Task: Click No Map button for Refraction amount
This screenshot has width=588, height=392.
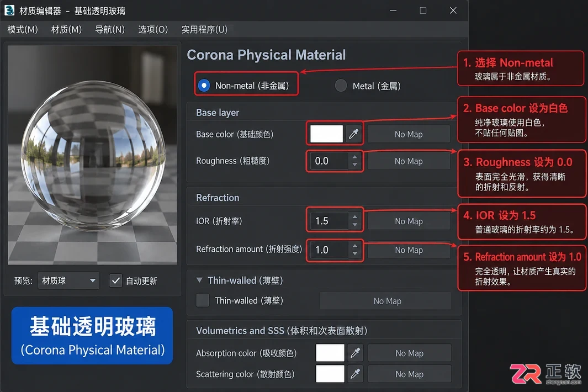Action: coord(409,250)
